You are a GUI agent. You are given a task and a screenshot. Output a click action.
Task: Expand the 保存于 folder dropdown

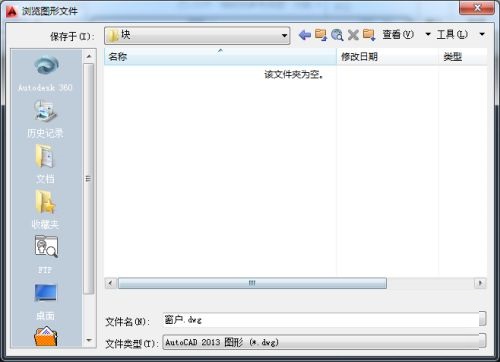pyautogui.click(x=284, y=35)
